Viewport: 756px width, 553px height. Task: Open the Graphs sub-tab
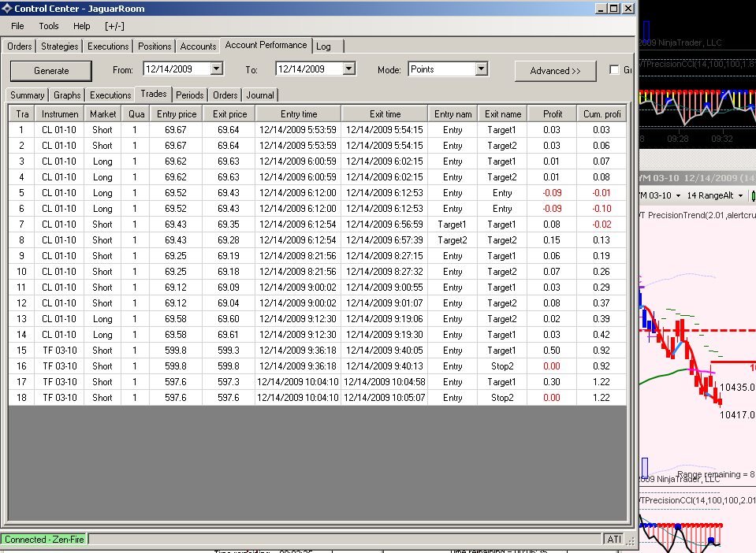(x=67, y=95)
